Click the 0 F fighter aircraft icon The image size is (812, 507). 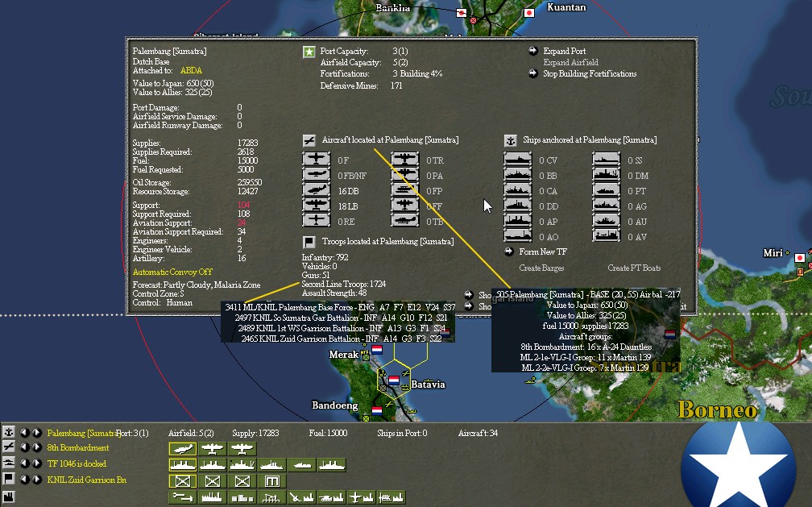tap(316, 160)
